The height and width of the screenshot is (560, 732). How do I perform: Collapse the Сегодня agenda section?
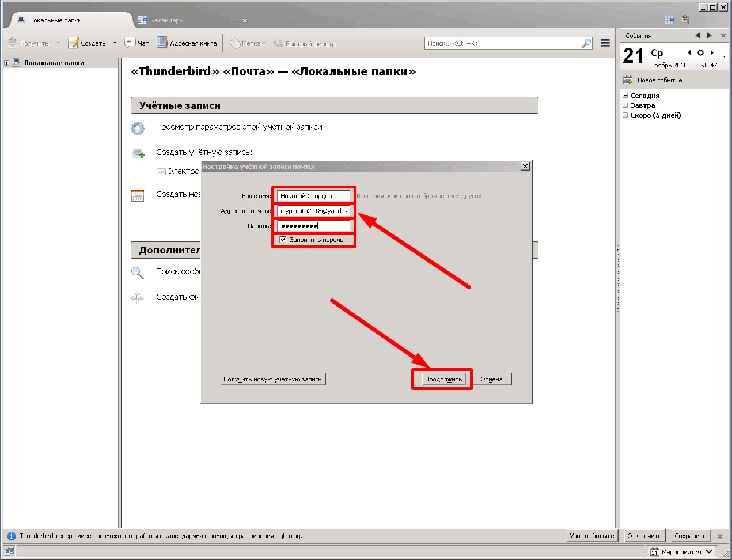tap(625, 96)
